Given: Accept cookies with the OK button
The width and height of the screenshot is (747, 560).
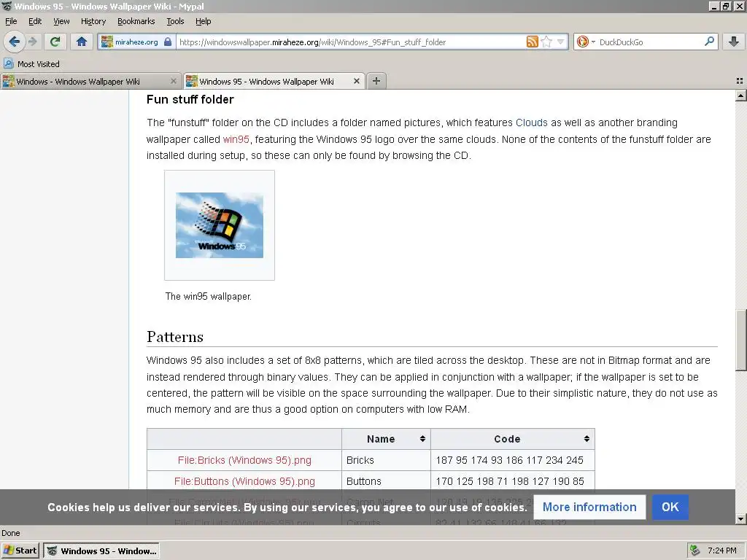Looking at the screenshot, I should [670, 507].
